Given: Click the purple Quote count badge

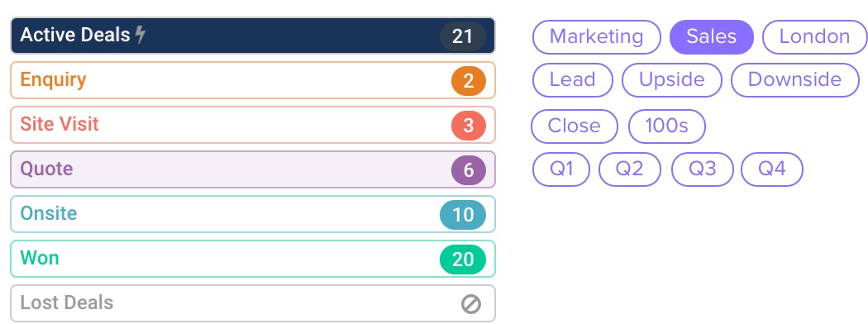Looking at the screenshot, I should [x=469, y=170].
